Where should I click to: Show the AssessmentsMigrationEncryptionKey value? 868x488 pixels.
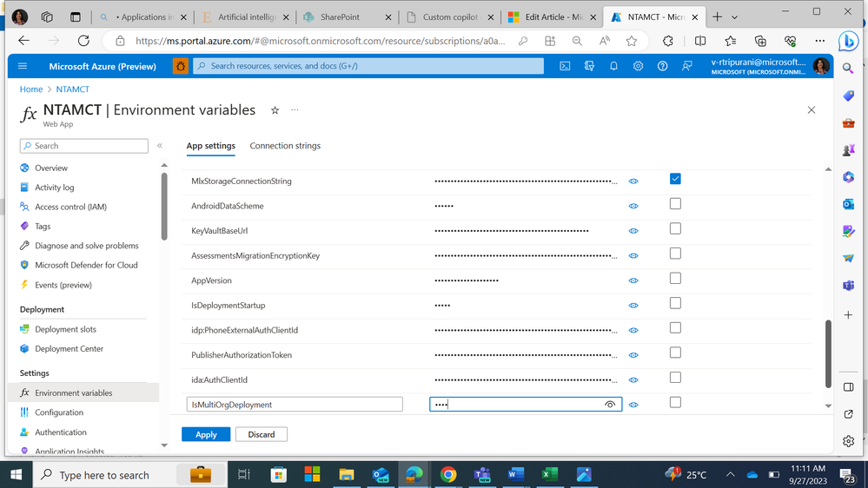tap(633, 255)
